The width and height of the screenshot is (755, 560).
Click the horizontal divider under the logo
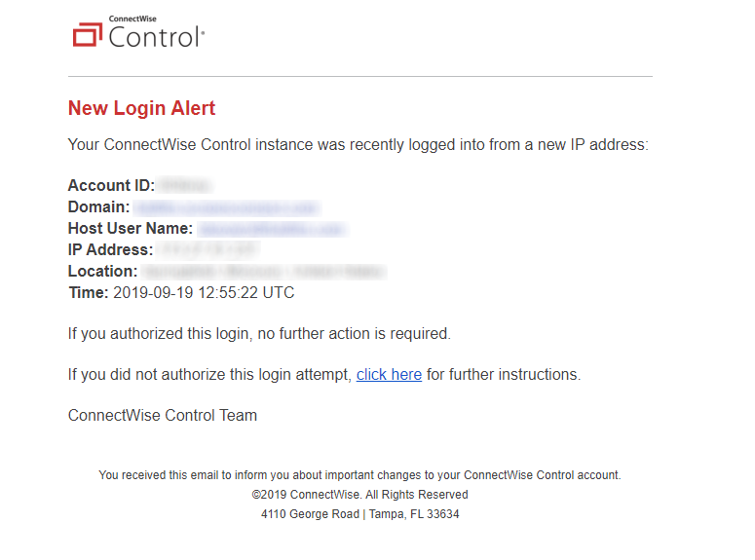[x=360, y=76]
